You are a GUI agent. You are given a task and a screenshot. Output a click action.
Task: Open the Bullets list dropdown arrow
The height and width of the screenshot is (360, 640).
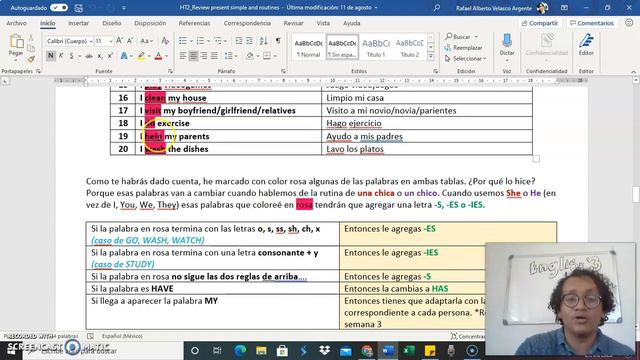click(191, 41)
